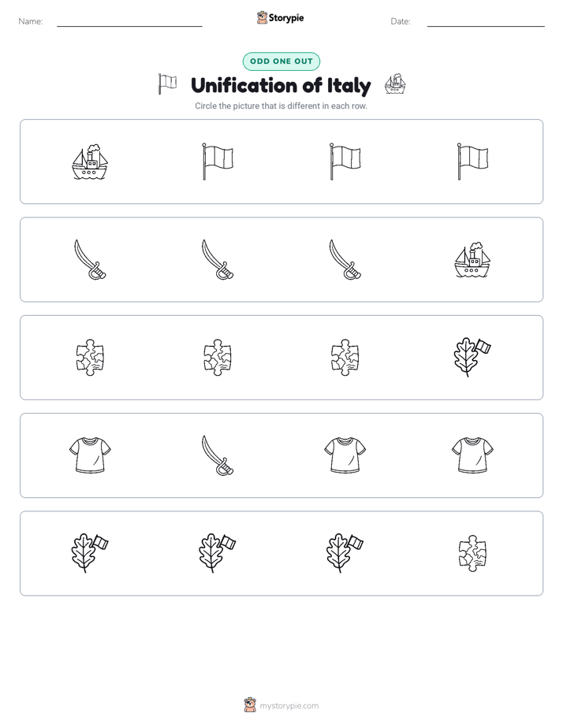Select the puzzle map in the oak leaf row
This screenshot has width=563, height=728.
click(x=472, y=553)
